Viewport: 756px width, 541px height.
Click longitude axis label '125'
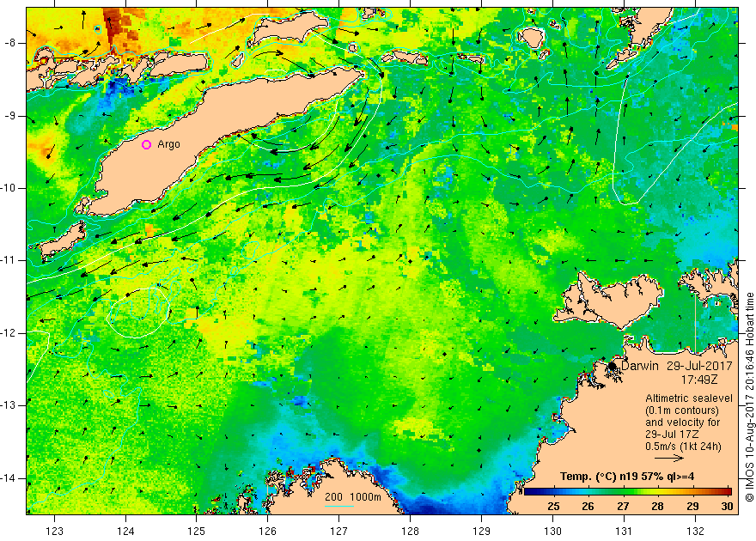(x=197, y=532)
